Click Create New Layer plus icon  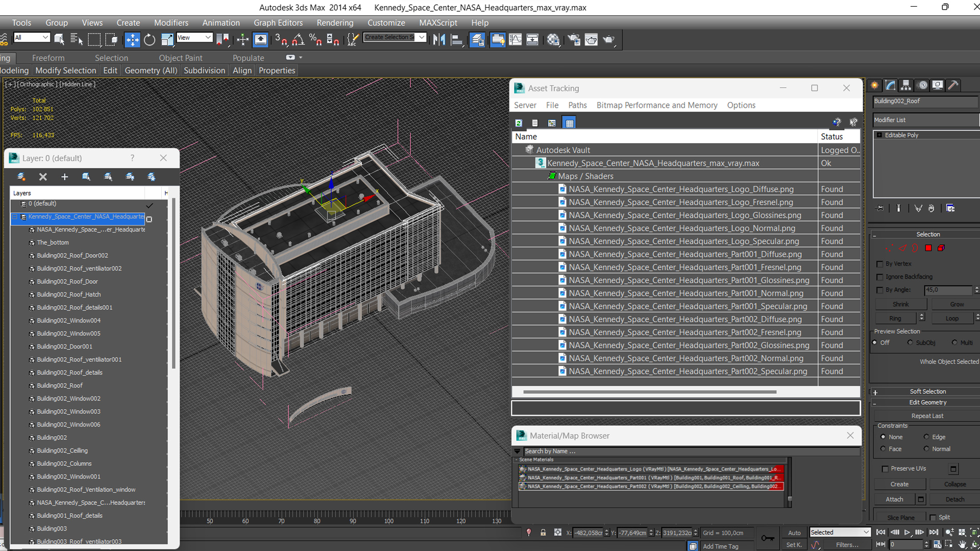click(64, 177)
